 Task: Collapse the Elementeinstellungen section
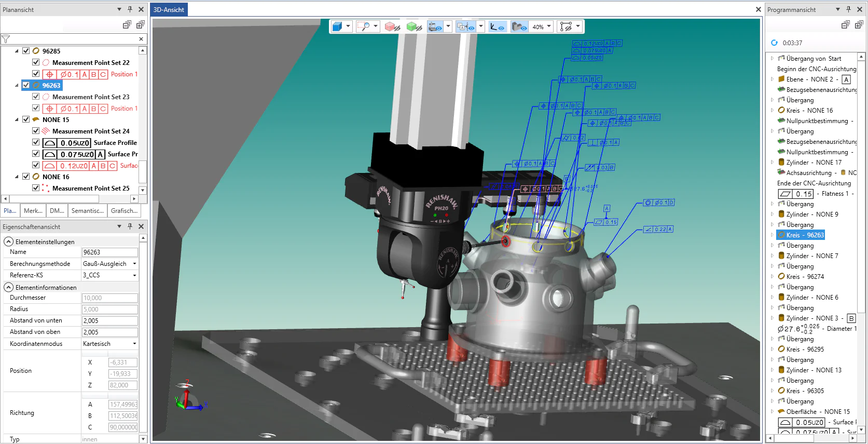pos(9,242)
